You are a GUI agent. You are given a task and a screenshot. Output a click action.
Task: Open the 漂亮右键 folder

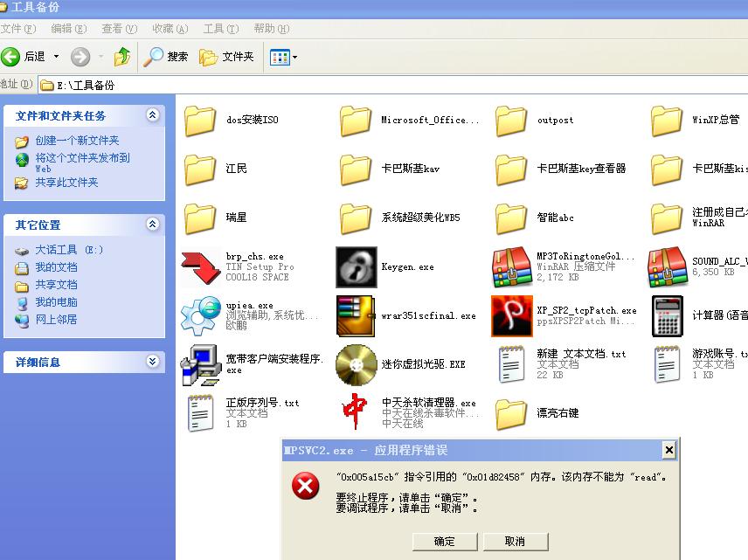tap(511, 414)
